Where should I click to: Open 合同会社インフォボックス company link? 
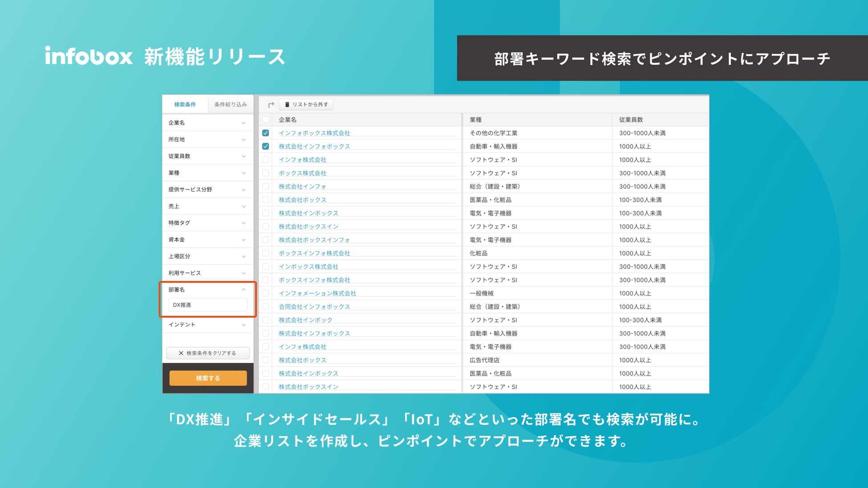314,307
